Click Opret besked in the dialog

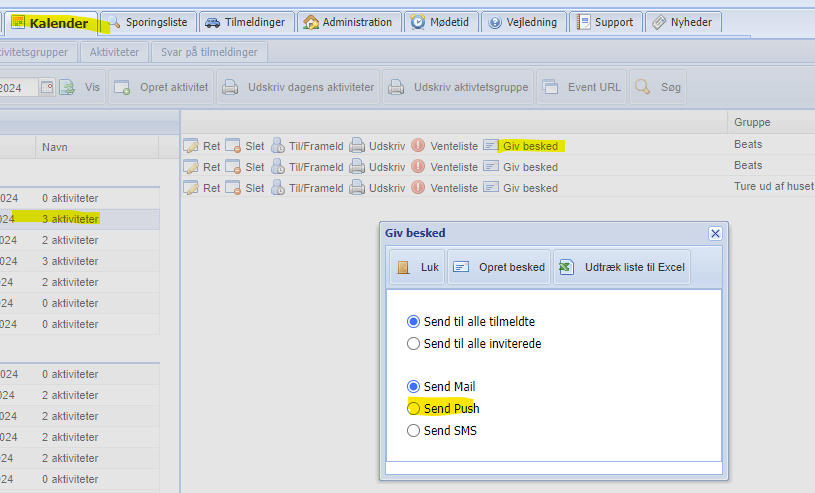pos(499,267)
